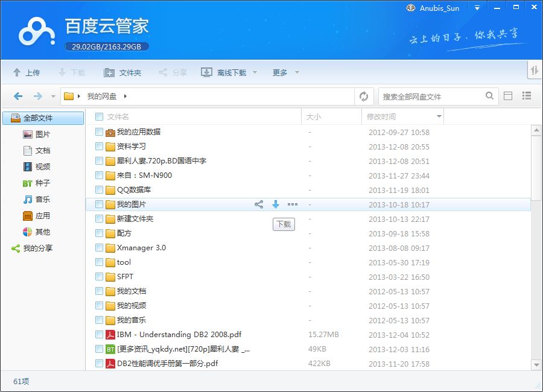Open navigation history dropdown arrow
Viewport: 543px width, 392px height.
click(53, 96)
